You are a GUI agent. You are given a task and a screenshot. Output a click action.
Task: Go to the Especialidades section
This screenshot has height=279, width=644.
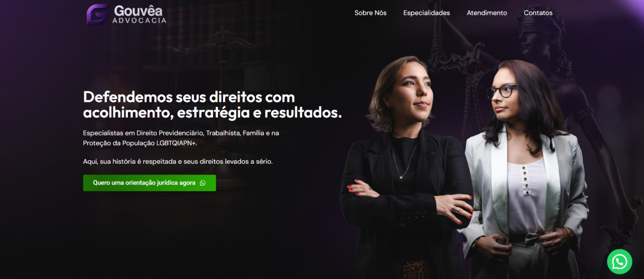(427, 13)
